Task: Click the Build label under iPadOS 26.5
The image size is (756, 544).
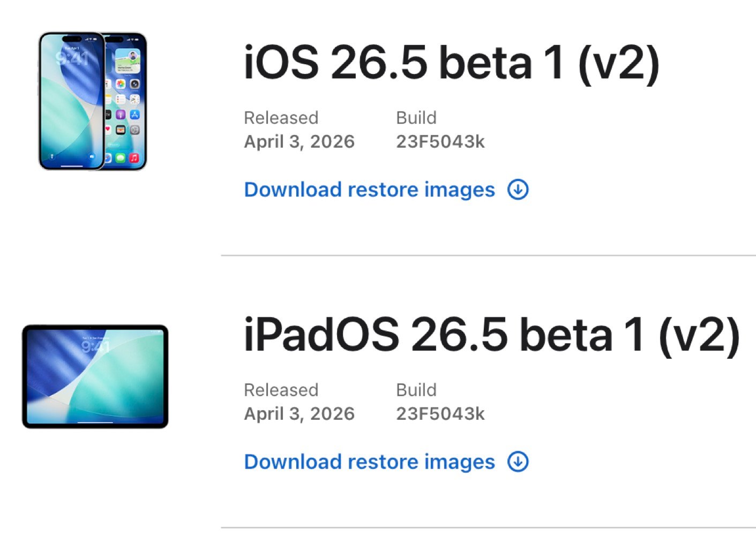Action: [416, 390]
